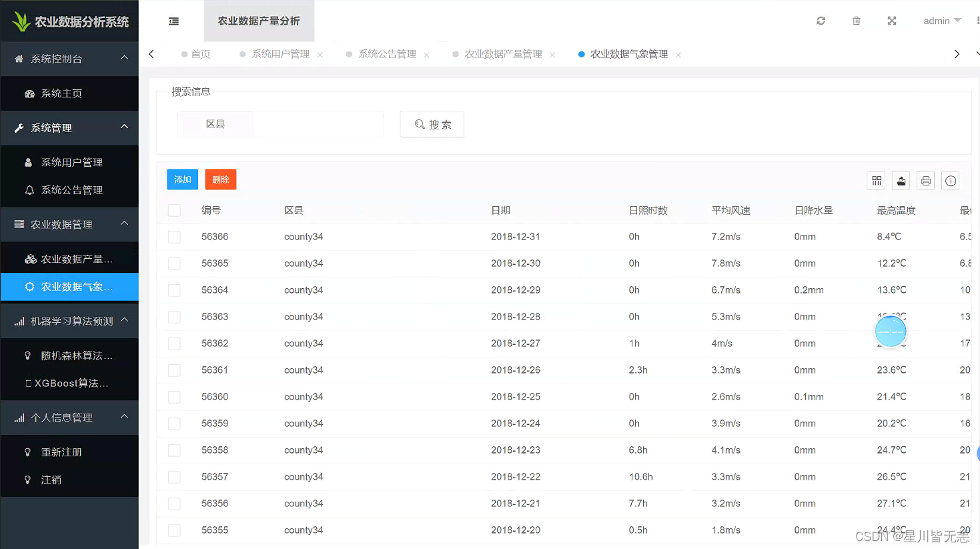Click the 平均风速 column header
Viewport: 980px width, 549px height.
730,210
